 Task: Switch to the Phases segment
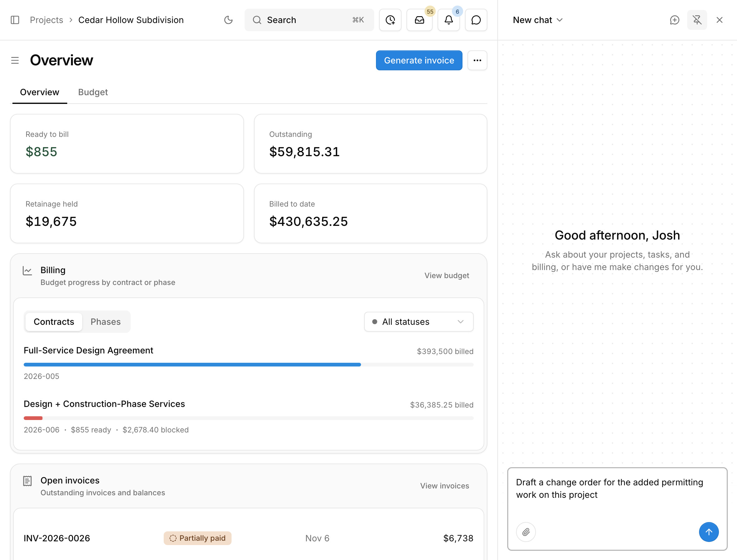(106, 322)
